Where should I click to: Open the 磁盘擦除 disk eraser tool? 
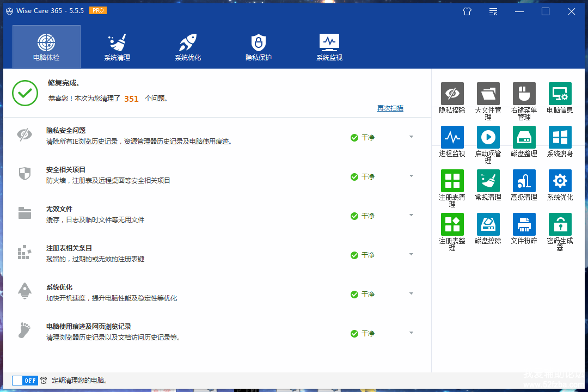pos(488,224)
